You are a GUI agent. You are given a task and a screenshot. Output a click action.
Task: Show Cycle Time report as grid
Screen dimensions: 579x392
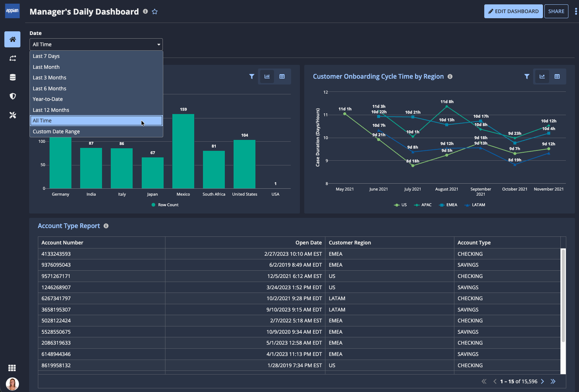[557, 77]
